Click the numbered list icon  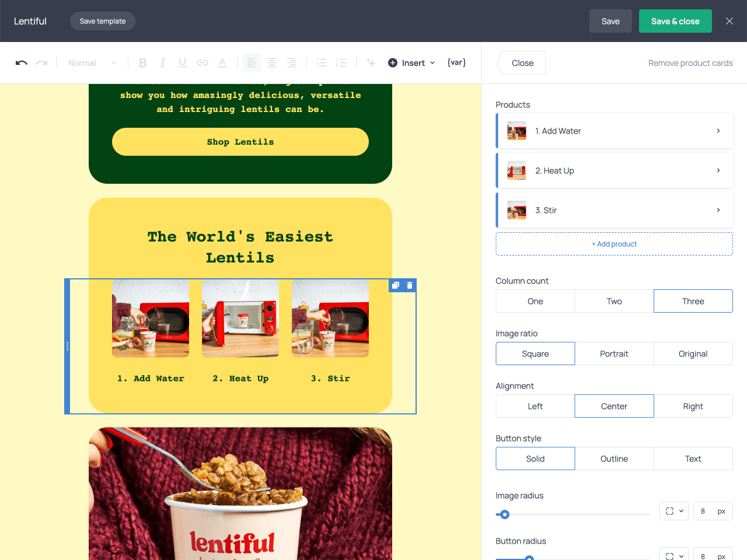click(341, 63)
